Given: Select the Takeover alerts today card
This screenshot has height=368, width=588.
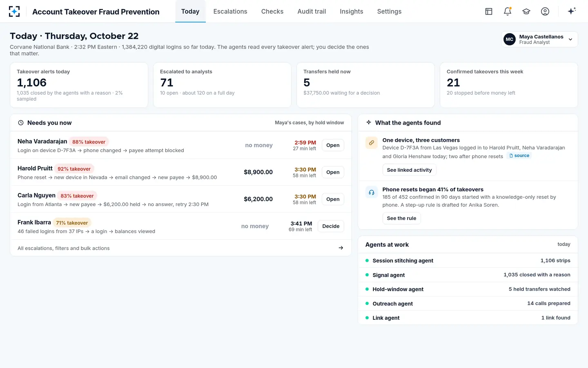Looking at the screenshot, I should pyautogui.click(x=79, y=85).
